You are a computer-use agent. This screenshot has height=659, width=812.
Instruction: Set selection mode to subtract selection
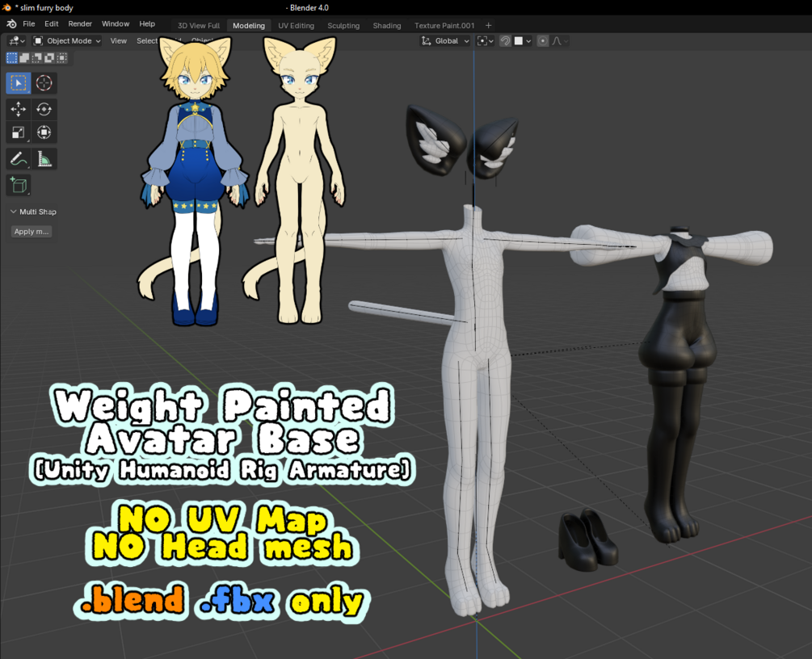coord(37,58)
